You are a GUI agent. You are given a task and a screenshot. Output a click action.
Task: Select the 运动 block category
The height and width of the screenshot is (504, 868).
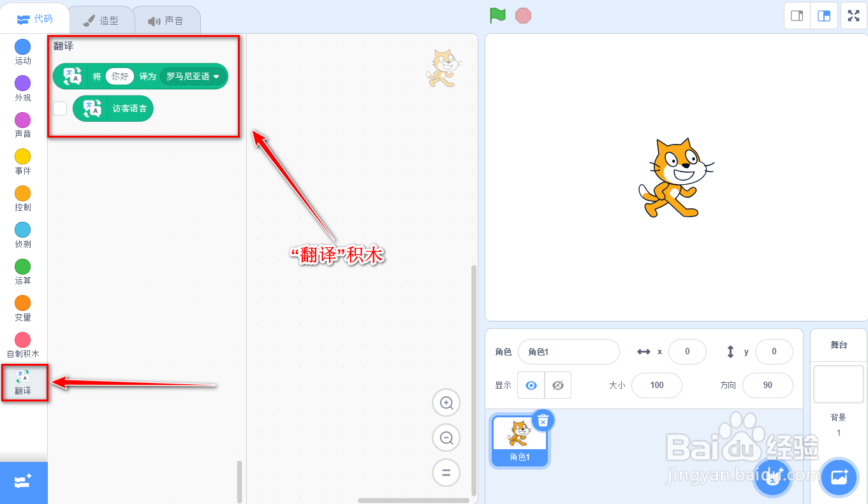click(23, 52)
